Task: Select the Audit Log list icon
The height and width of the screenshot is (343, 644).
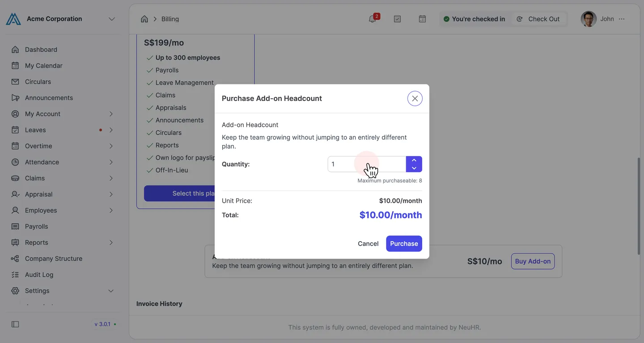Action: click(x=15, y=275)
